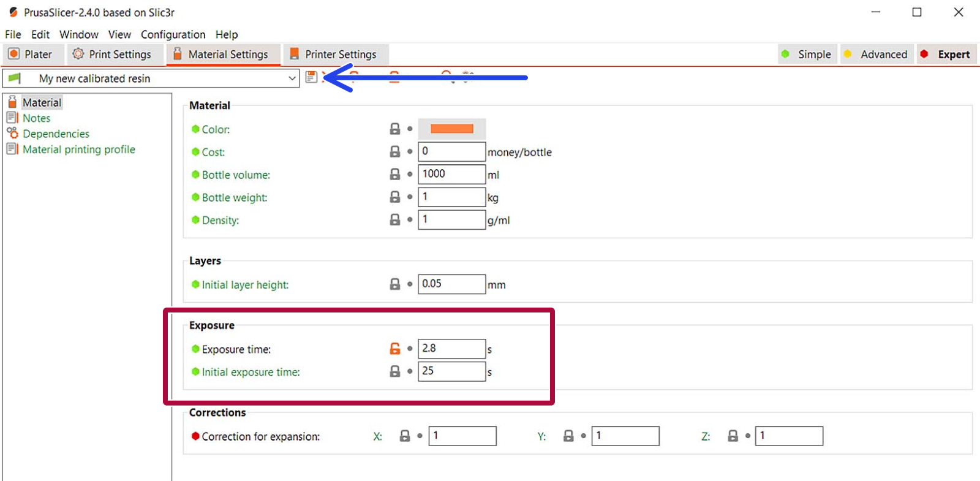
Task: Click the lock icon for Z correction
Action: click(733, 436)
